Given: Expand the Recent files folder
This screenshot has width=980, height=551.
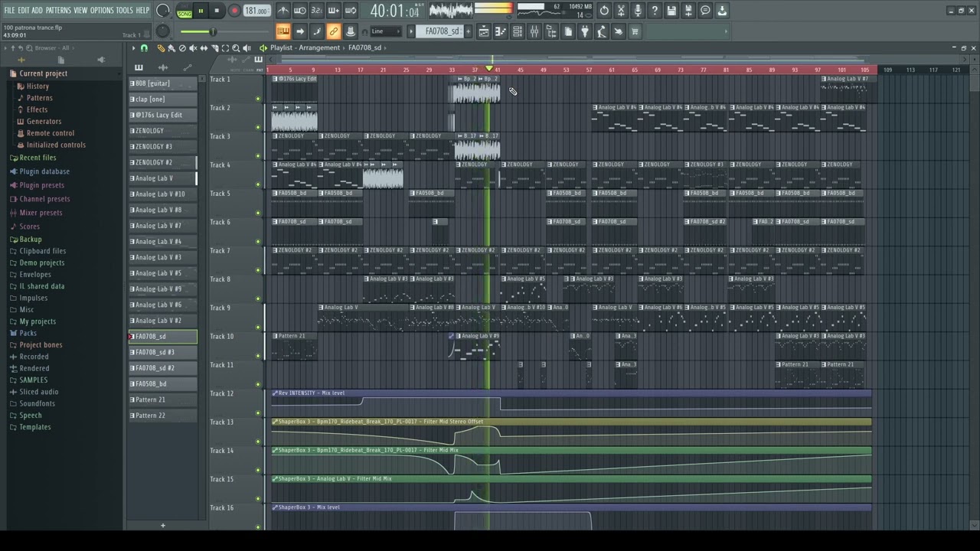Looking at the screenshot, I should point(38,158).
